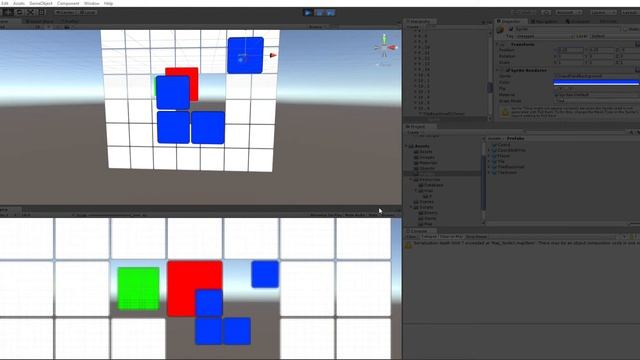This screenshot has width=640, height=360.
Task: Toggle Mute Audio in the Game view
Action: click(355, 215)
